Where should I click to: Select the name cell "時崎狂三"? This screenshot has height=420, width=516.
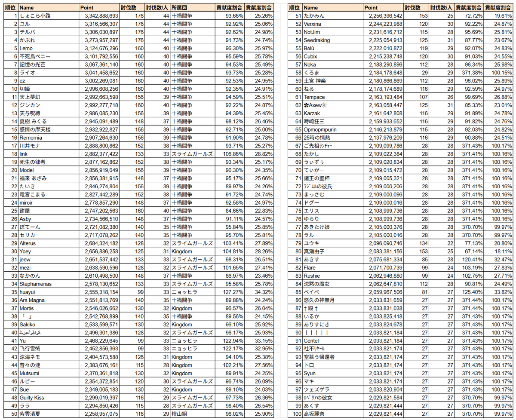coord(332,121)
